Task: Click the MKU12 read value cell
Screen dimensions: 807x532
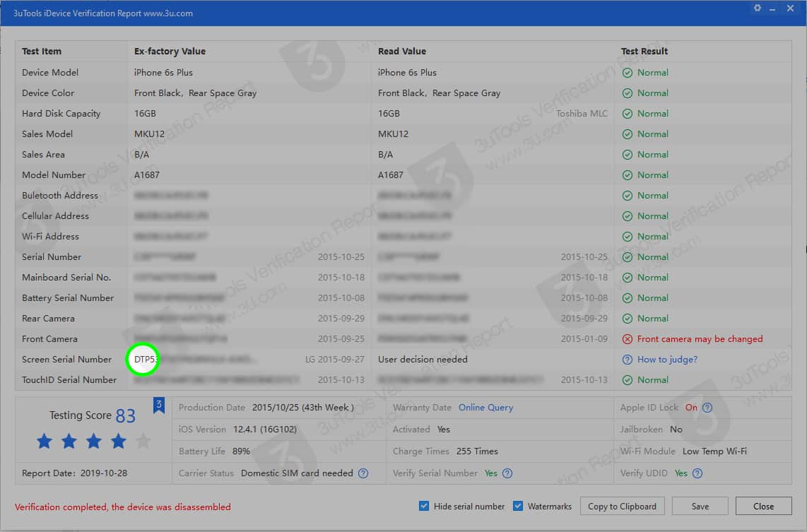Action: pos(393,134)
